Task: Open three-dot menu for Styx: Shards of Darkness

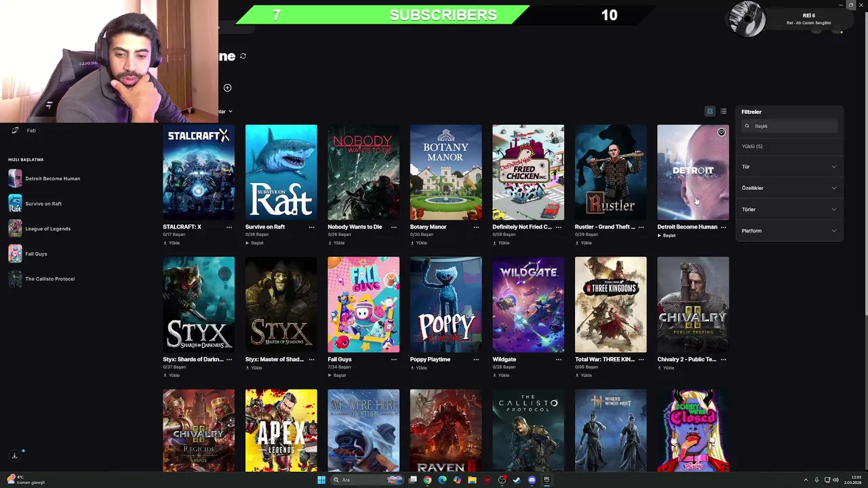Action: 229,359
